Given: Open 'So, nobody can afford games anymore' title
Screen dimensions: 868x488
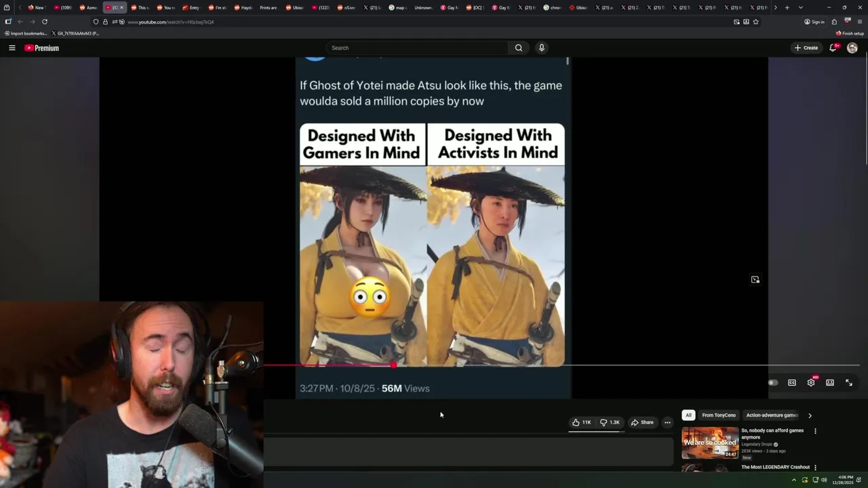Looking at the screenshot, I should (772, 434).
